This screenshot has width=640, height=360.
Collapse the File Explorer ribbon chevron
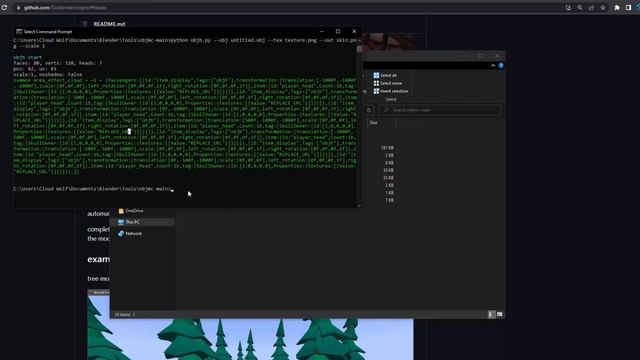click(x=493, y=66)
